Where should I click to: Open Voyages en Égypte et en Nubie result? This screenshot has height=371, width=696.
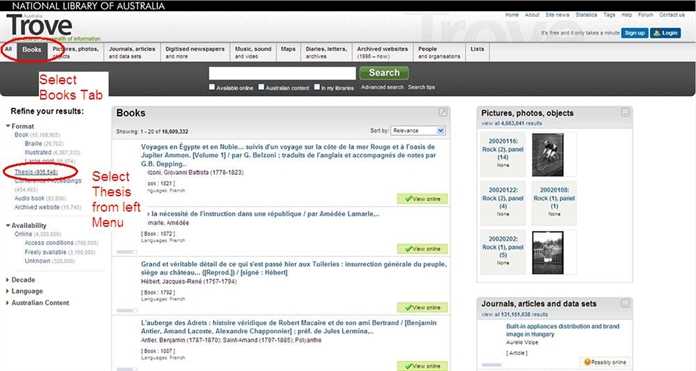(289, 155)
